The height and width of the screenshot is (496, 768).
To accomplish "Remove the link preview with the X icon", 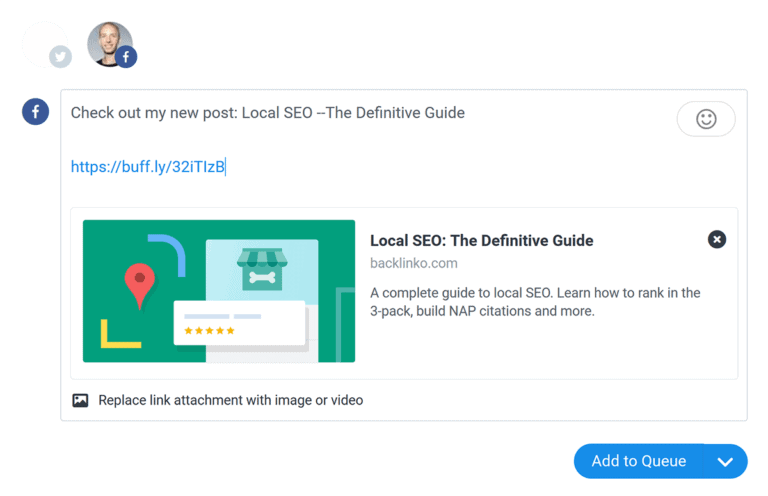I will coord(717,239).
